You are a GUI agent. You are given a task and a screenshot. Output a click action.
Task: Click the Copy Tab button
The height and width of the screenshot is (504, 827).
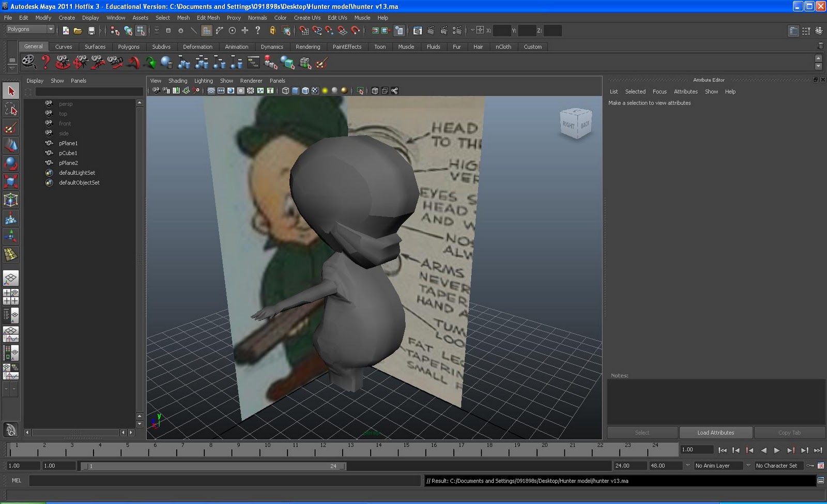pyautogui.click(x=789, y=433)
